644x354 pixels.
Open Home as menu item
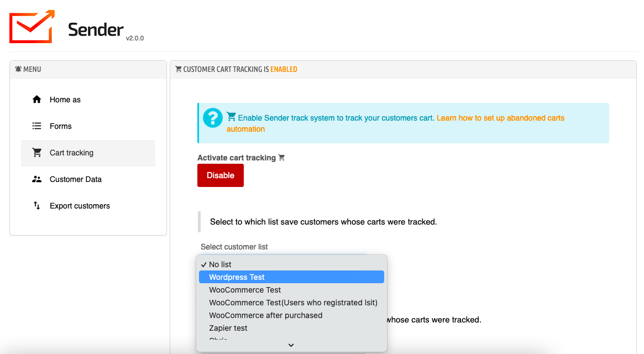[65, 100]
